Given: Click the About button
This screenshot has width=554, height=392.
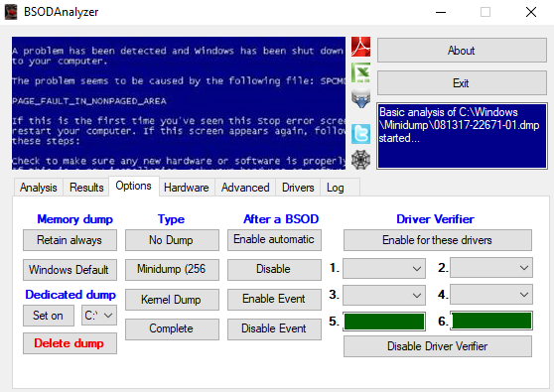Looking at the screenshot, I should point(462,51).
